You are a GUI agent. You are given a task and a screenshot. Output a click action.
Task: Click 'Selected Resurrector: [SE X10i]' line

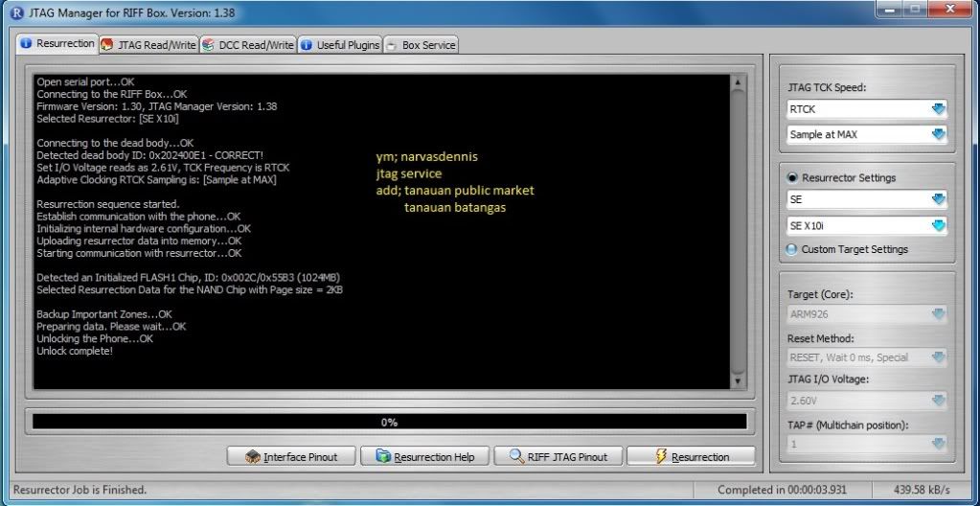(108, 119)
